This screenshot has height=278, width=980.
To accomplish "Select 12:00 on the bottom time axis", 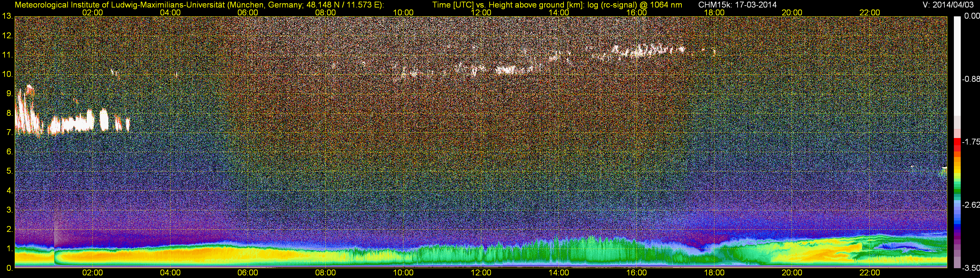I will (481, 273).
